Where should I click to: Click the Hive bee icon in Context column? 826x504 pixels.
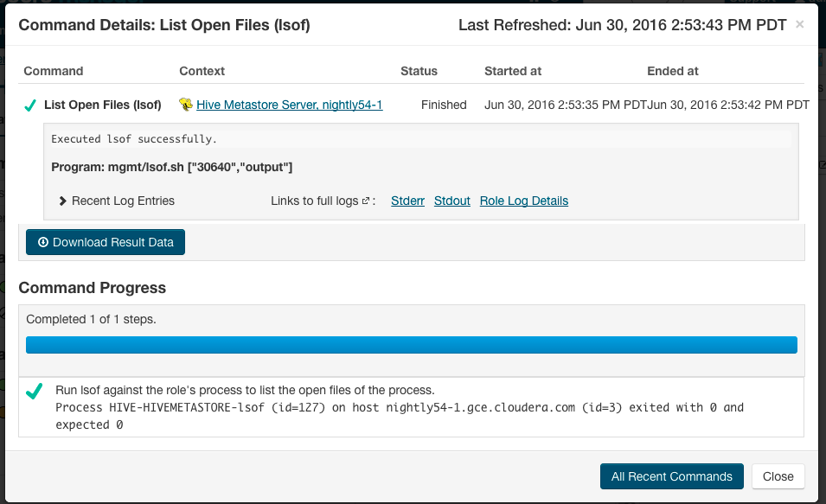(x=185, y=105)
